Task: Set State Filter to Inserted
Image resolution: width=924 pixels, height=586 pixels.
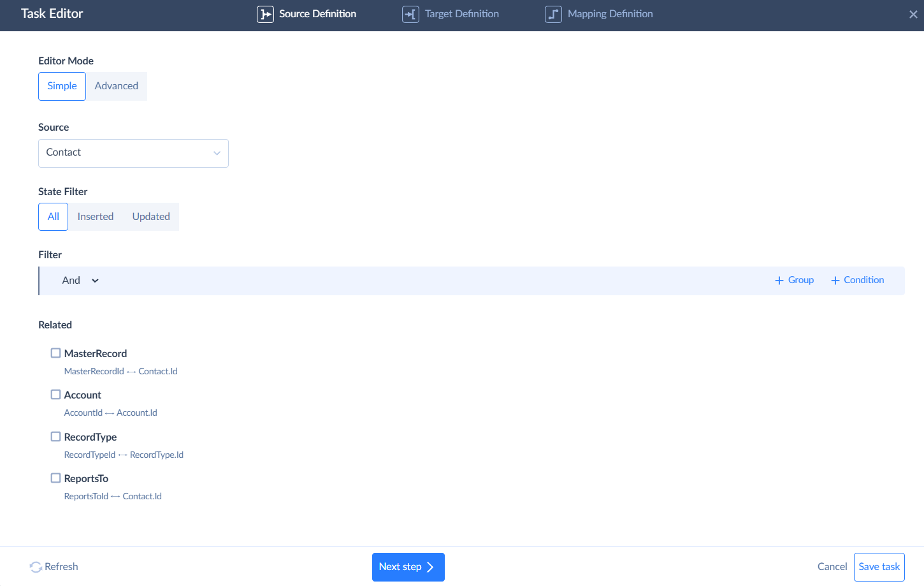Action: coord(95,216)
